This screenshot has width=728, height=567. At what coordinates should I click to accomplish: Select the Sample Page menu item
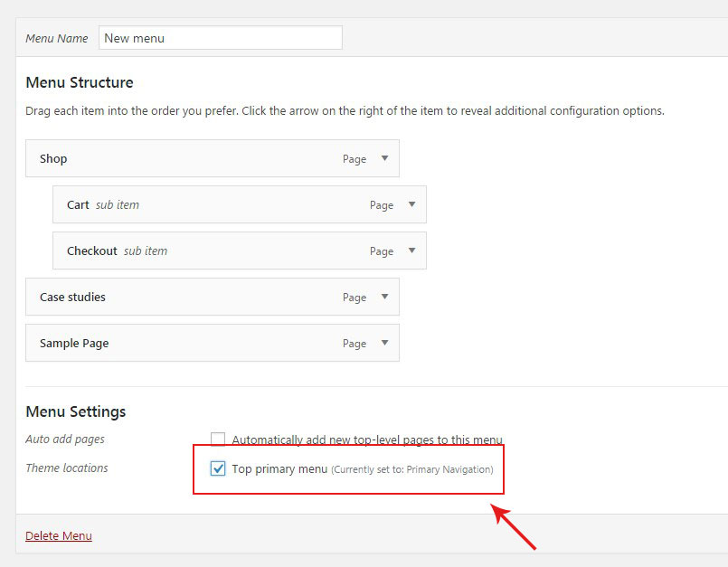(74, 343)
